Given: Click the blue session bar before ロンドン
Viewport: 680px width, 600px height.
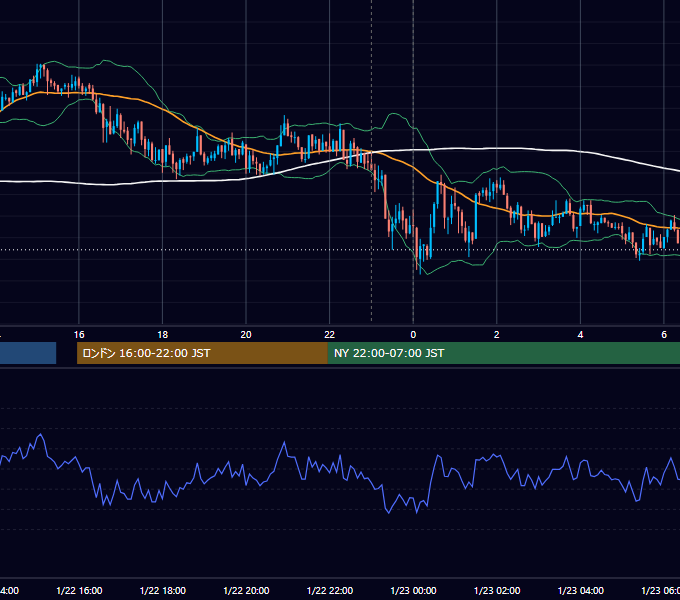Looking at the screenshot, I should click(28, 353).
